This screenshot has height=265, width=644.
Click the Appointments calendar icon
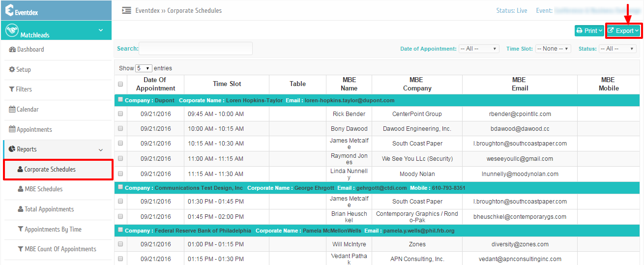tap(12, 130)
